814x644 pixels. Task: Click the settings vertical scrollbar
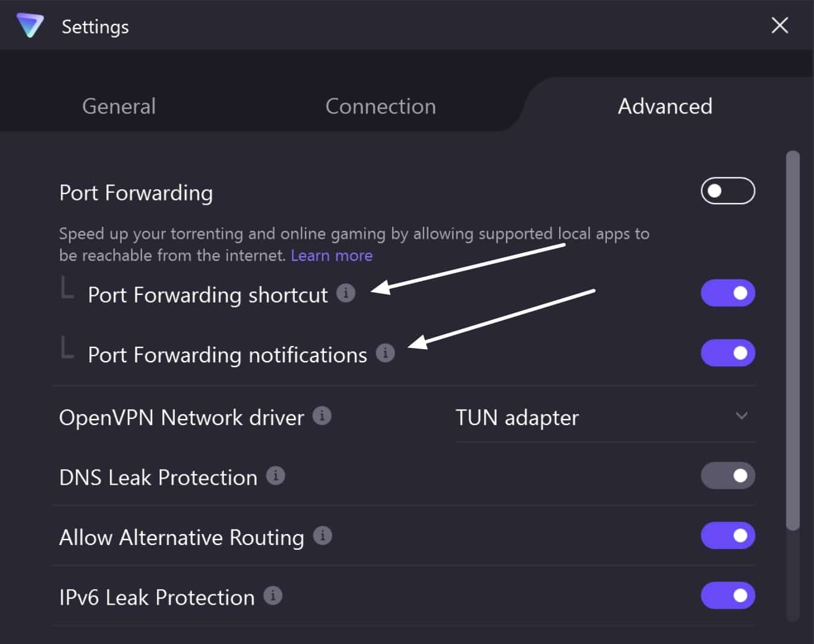coord(793,340)
